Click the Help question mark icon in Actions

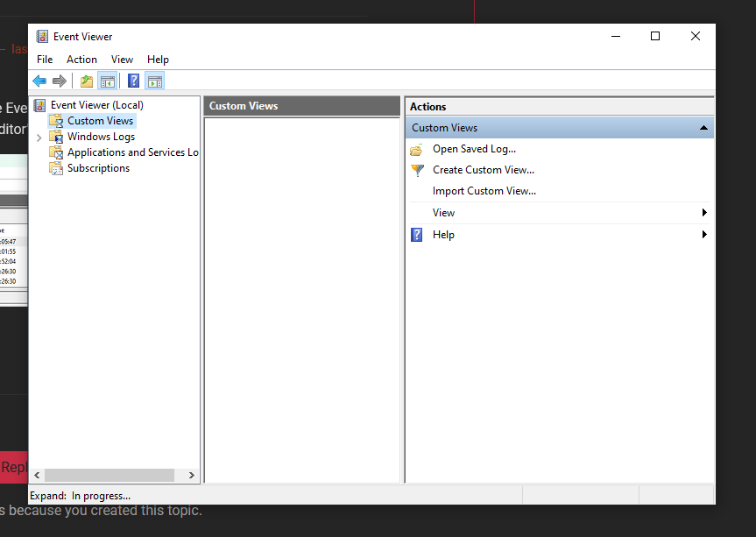pyautogui.click(x=417, y=235)
